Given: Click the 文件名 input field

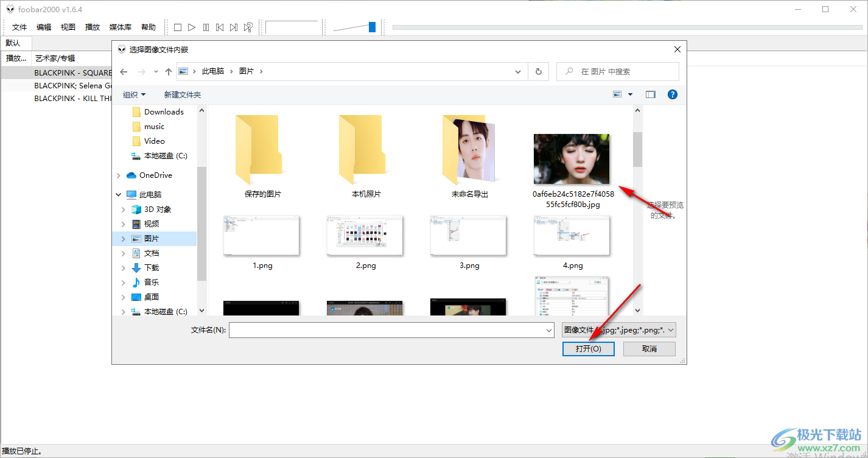Looking at the screenshot, I should pos(391,330).
